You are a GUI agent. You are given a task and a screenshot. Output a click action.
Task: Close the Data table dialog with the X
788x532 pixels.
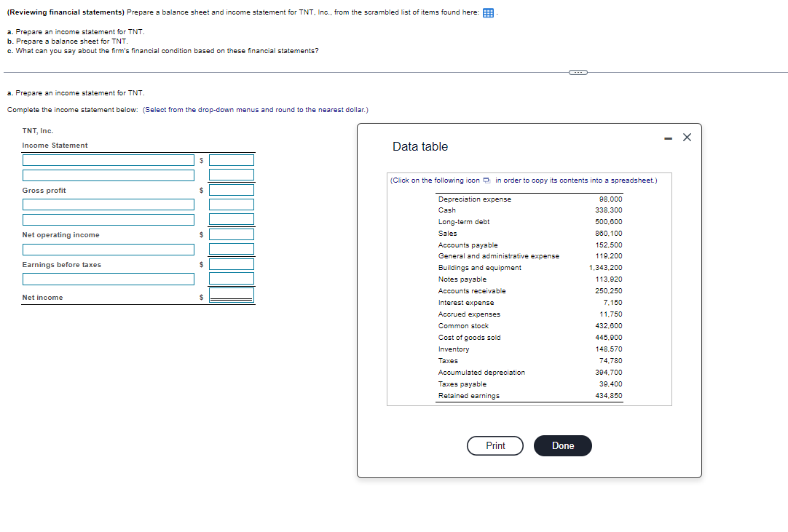pos(686,137)
